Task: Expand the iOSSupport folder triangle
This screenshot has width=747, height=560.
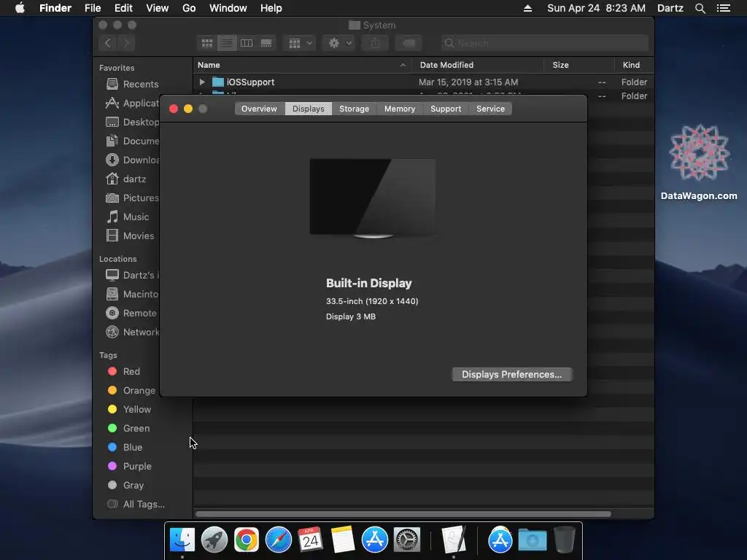Action: coord(202,82)
